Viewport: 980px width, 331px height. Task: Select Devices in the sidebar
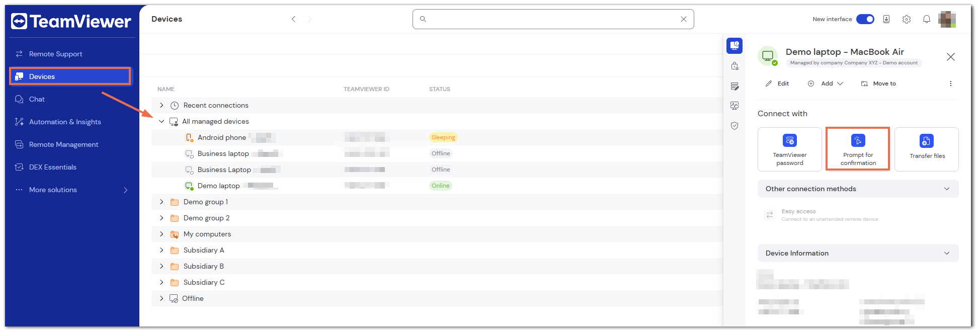pos(70,76)
